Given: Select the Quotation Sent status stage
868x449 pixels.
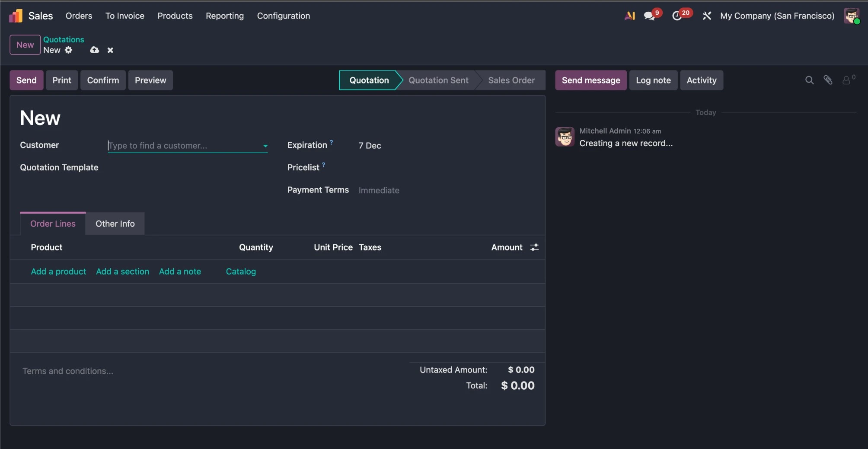Looking at the screenshot, I should click(x=438, y=80).
